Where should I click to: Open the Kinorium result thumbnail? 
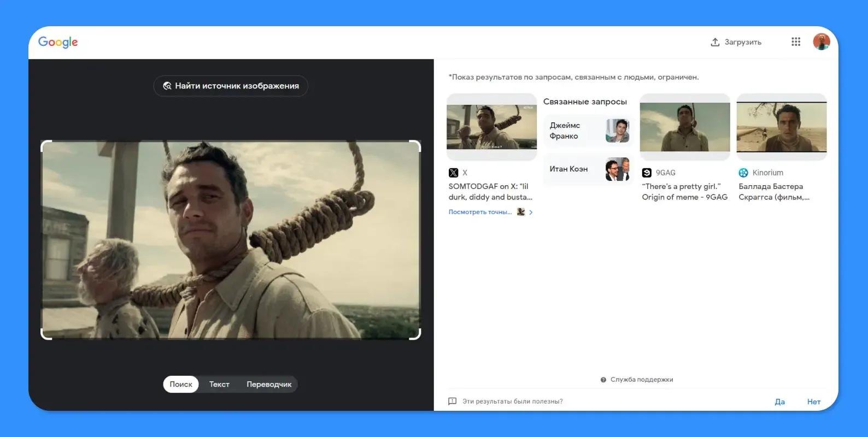[782, 127]
